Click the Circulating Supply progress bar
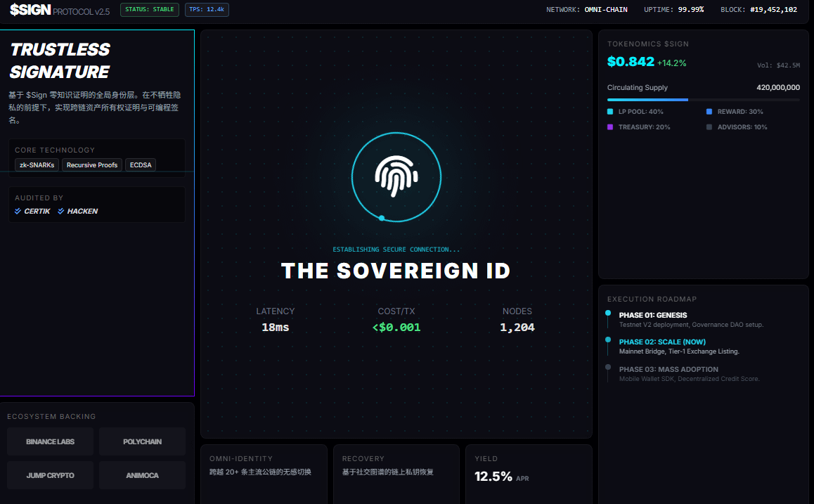Screen dimensions: 814x504 [x=704, y=100]
